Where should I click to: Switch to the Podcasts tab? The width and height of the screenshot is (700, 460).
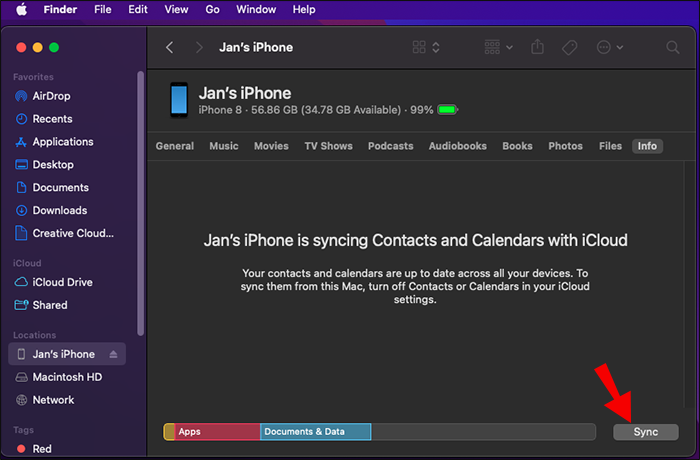tap(391, 146)
